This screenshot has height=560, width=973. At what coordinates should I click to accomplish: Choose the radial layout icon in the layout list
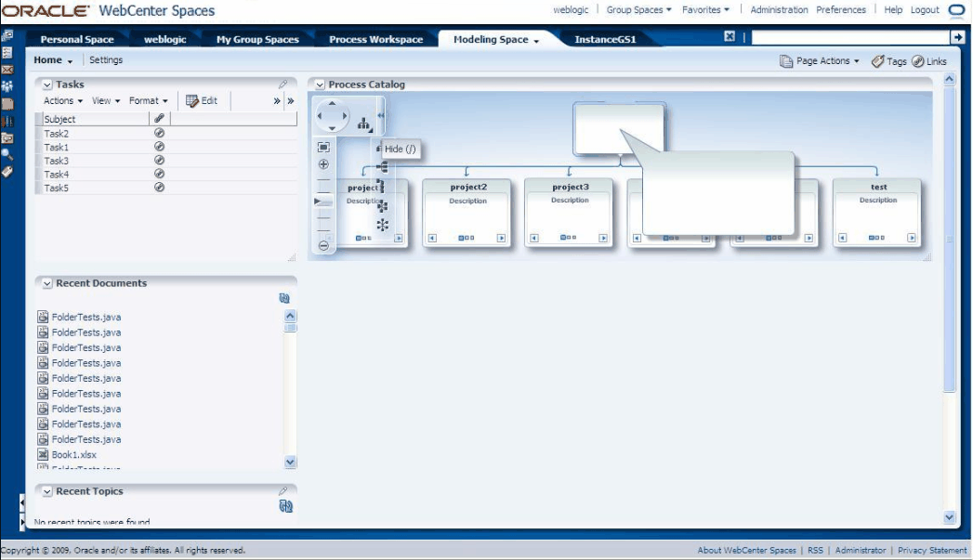[x=382, y=225]
